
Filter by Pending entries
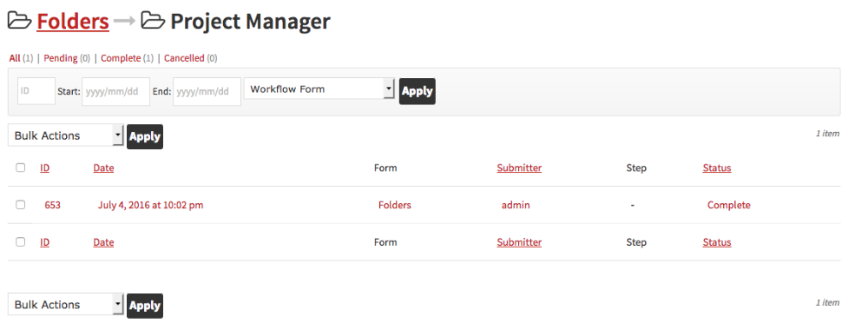point(61,58)
